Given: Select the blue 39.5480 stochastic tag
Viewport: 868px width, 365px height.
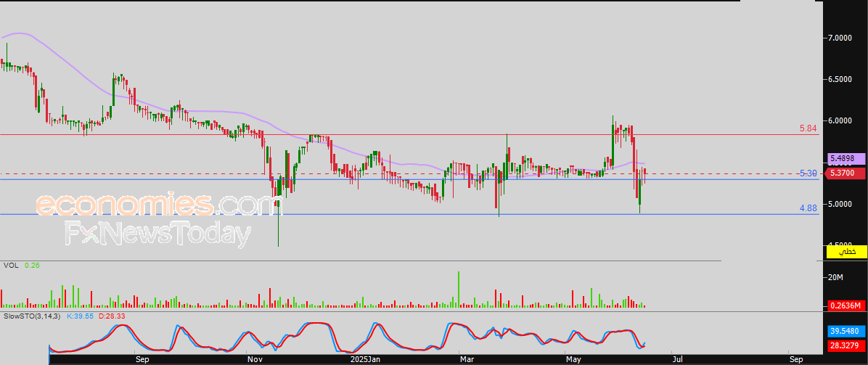Looking at the screenshot, I should click(x=846, y=331).
